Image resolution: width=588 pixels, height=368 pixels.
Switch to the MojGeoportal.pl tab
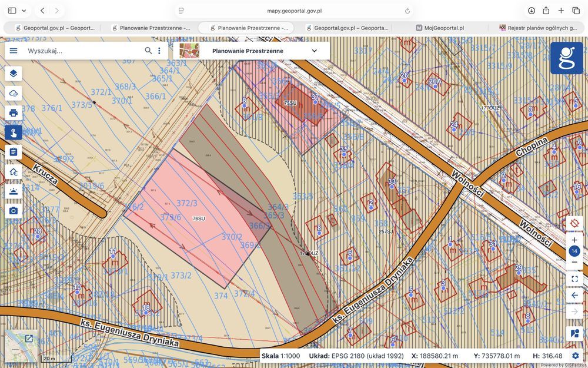coord(440,28)
